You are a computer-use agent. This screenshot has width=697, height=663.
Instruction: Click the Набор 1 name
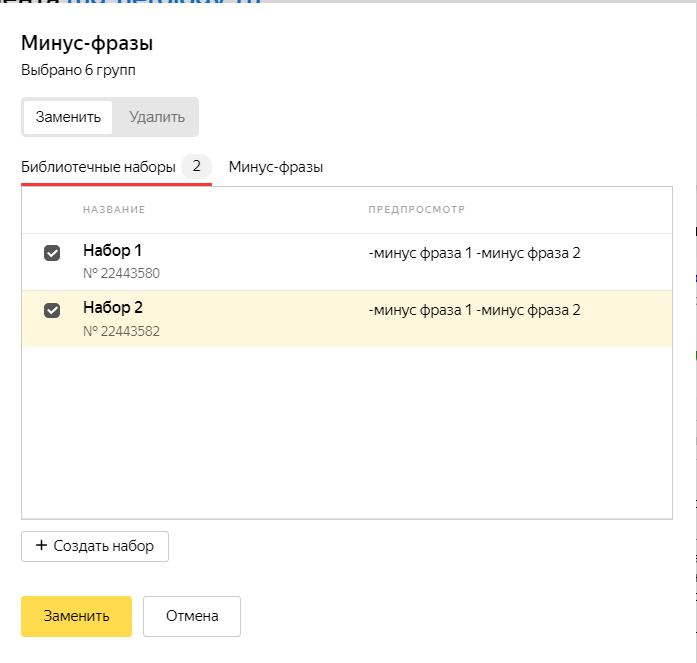tap(113, 251)
